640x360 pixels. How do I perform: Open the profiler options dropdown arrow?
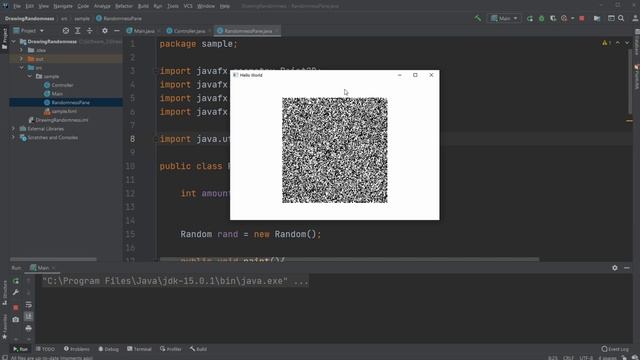[x=572, y=18]
